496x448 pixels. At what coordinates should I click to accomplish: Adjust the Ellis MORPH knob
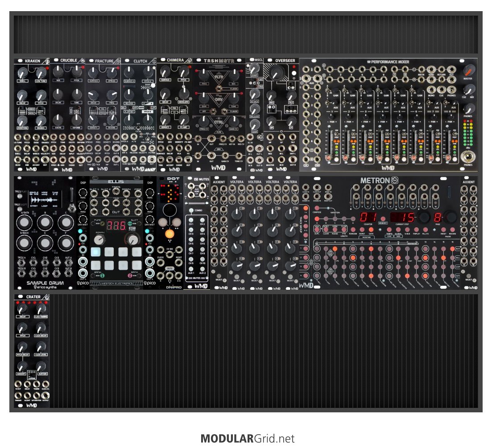[x=100, y=240]
